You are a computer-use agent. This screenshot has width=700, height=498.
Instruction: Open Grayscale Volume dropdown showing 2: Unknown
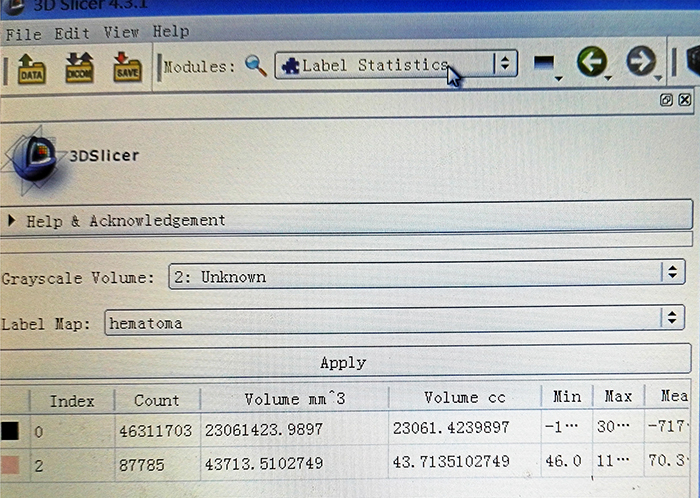[427, 275]
